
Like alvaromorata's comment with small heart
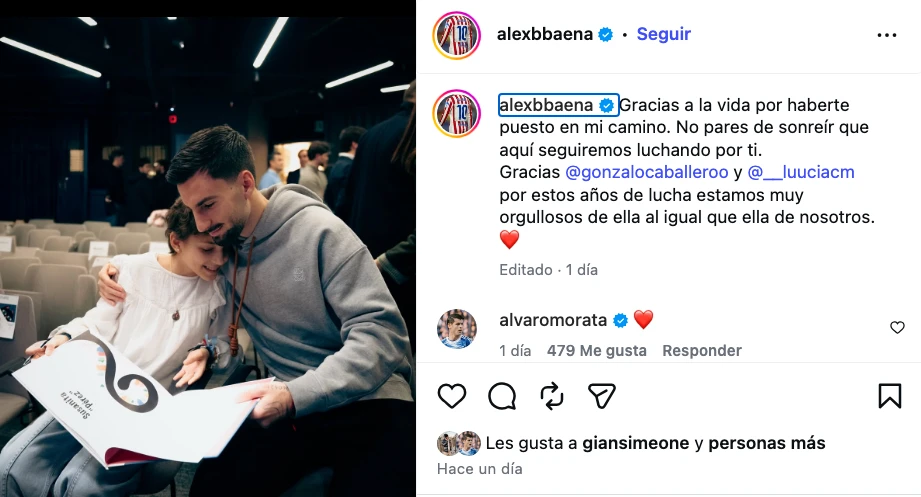897,327
